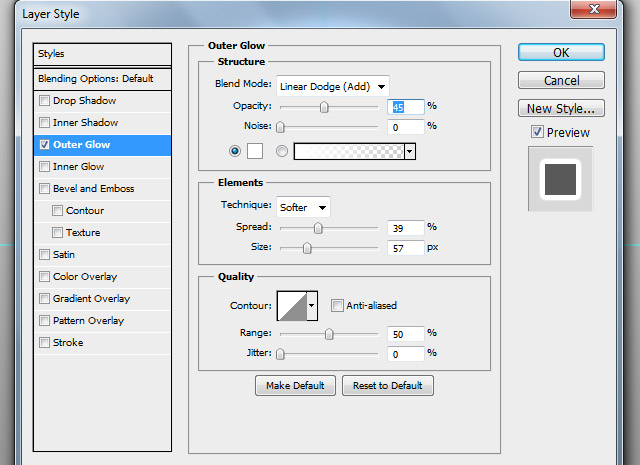
Task: Click the Make Default button
Action: pos(295,385)
